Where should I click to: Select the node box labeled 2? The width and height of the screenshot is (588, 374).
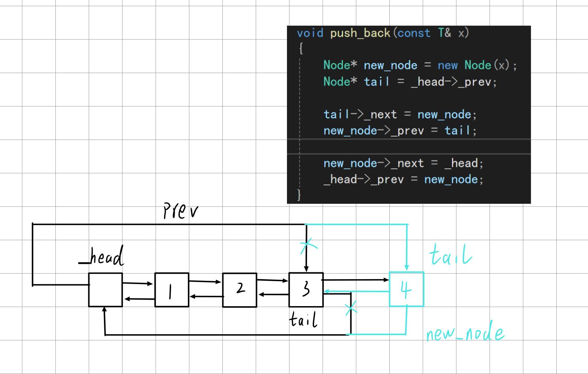tap(240, 290)
